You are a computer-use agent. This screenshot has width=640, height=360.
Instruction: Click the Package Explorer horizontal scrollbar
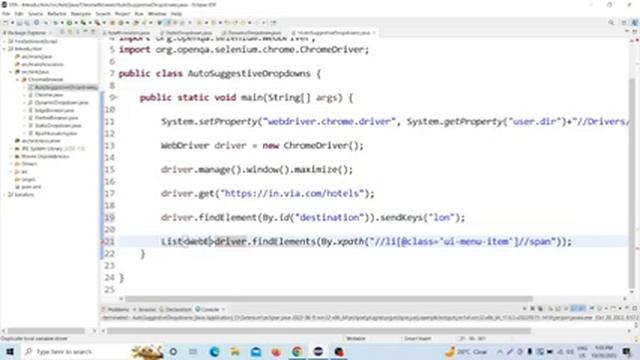[46, 331]
